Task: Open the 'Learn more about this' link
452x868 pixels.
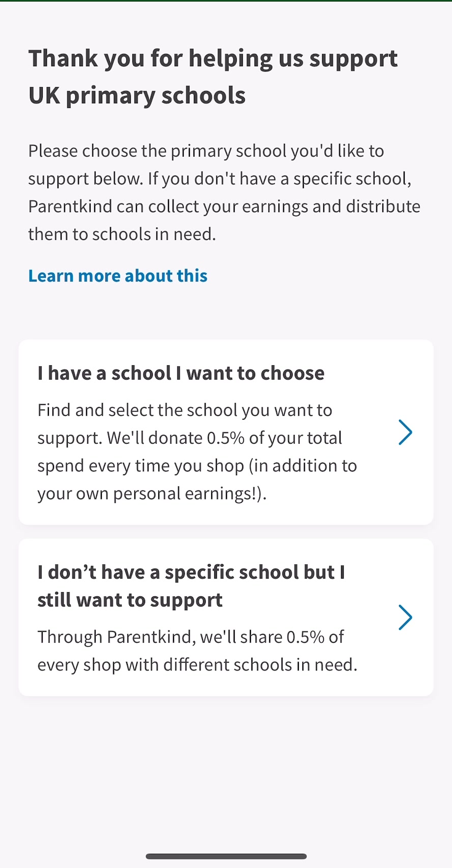Action: (x=118, y=276)
